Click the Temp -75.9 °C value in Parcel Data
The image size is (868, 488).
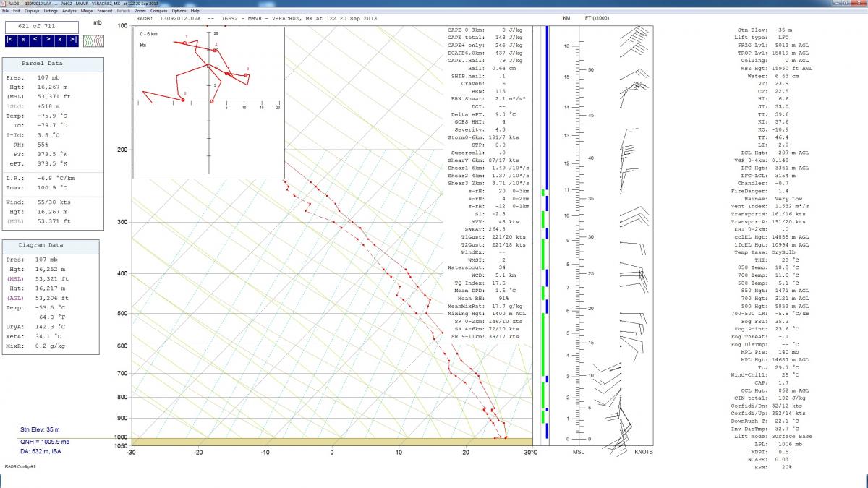[52, 116]
